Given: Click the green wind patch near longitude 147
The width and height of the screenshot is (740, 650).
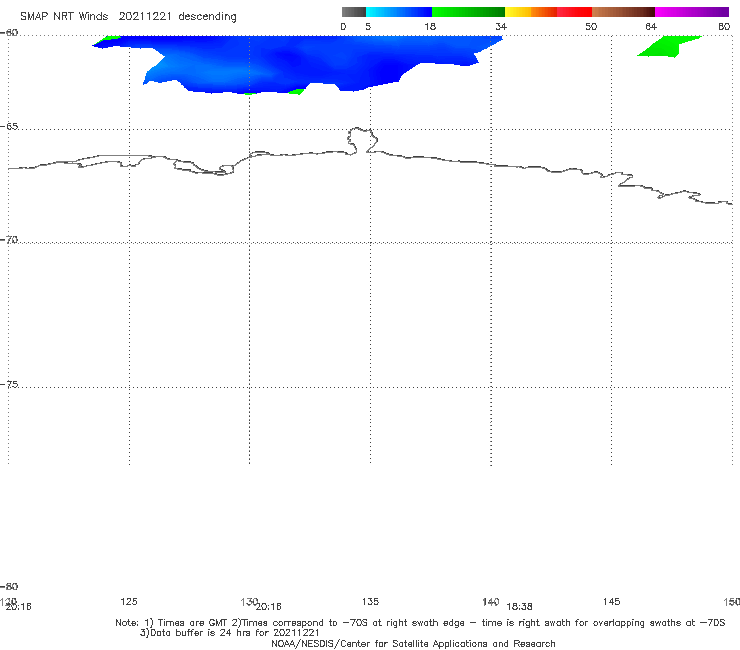Looking at the screenshot, I should click(665, 46).
